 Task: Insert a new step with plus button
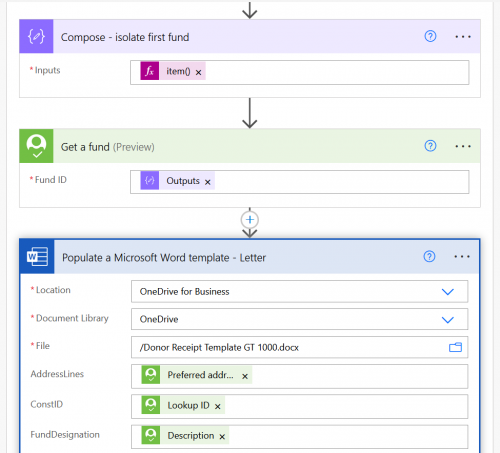click(250, 220)
